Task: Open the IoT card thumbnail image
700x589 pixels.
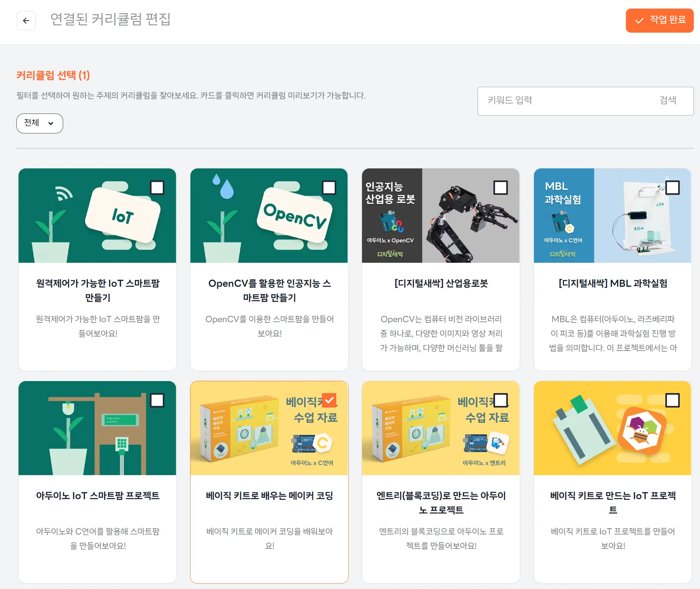Action: pos(97,215)
